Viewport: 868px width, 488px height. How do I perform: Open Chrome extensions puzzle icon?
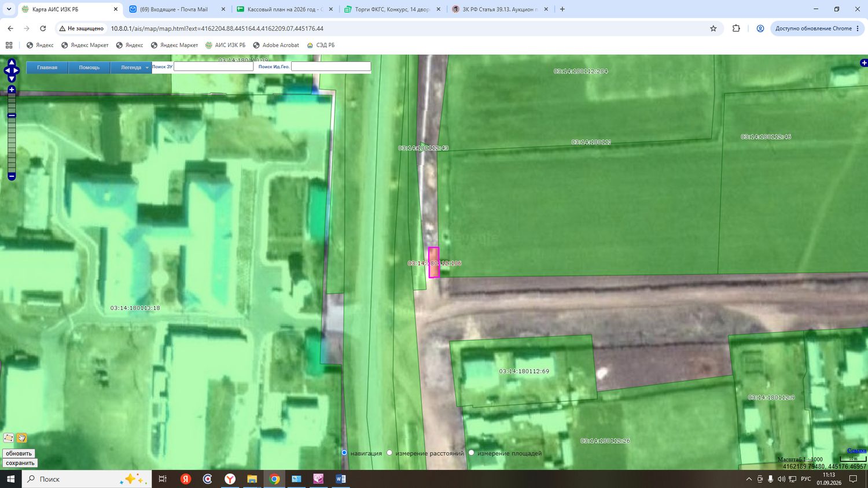click(x=736, y=28)
